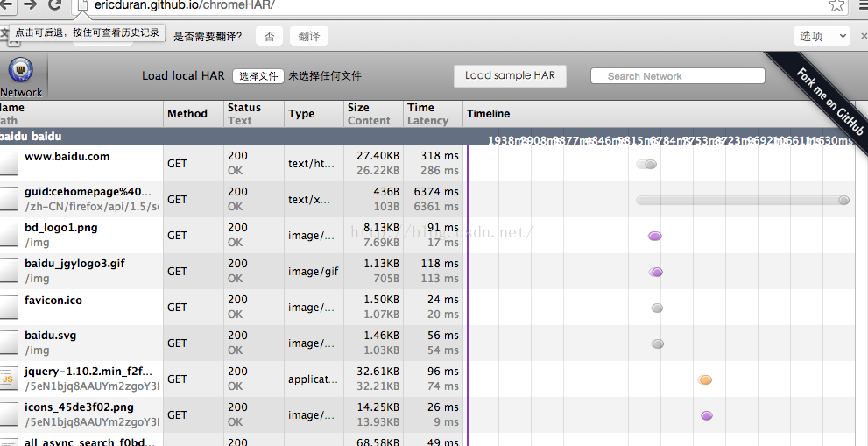Viewport: 868px width, 446px height.
Task: Select file icon for guid:cehomepage row
Action: (x=8, y=199)
